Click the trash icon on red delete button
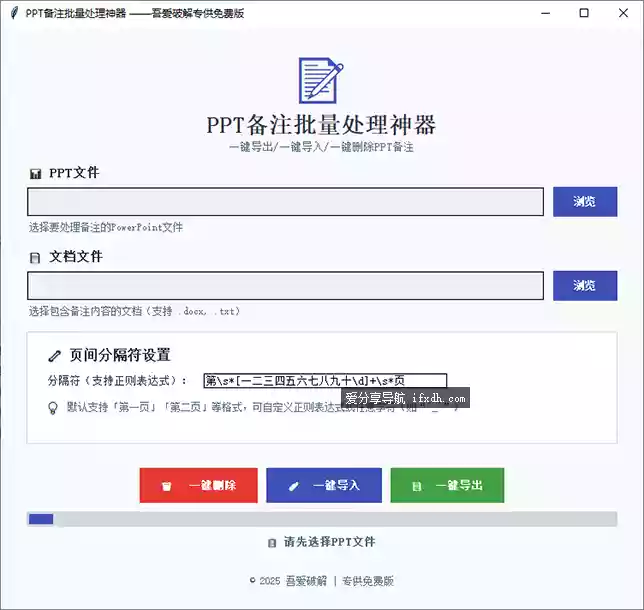The image size is (644, 610). (x=166, y=486)
